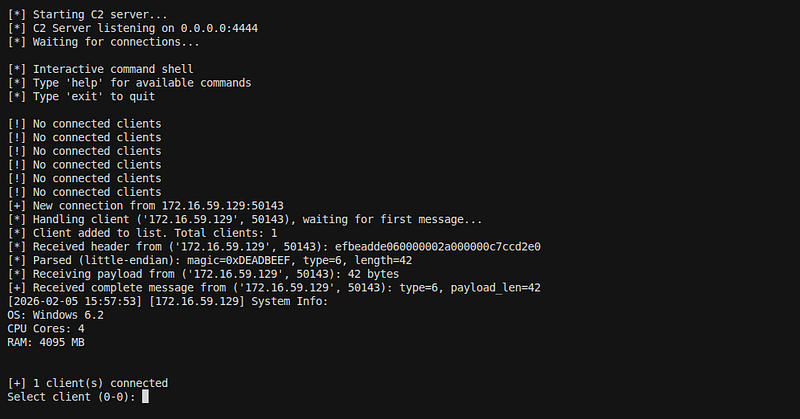The height and width of the screenshot is (419, 800).
Task: Click the payload_len=42 text
Action: point(495,288)
